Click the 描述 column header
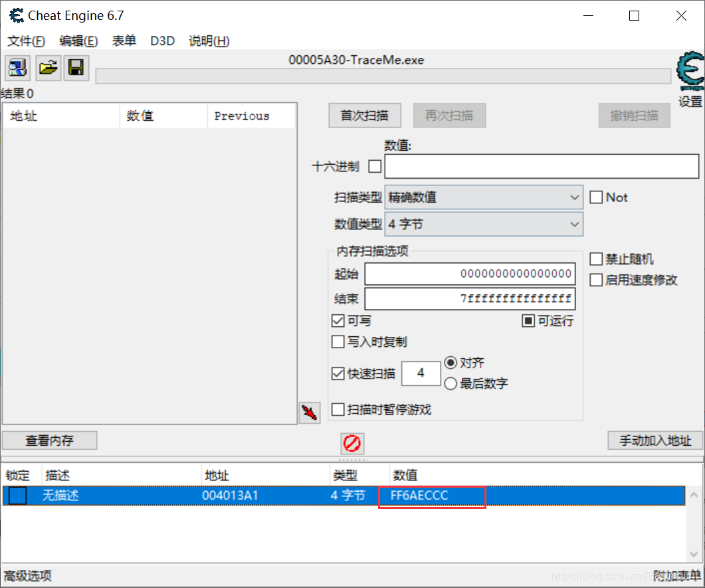Screen dimensions: 705x588 coord(122,475)
